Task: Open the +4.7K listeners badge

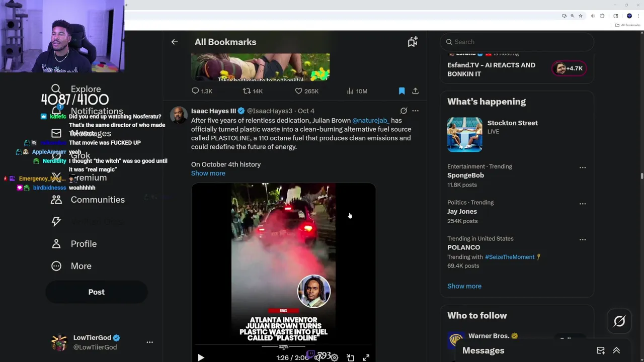Action: (x=569, y=68)
